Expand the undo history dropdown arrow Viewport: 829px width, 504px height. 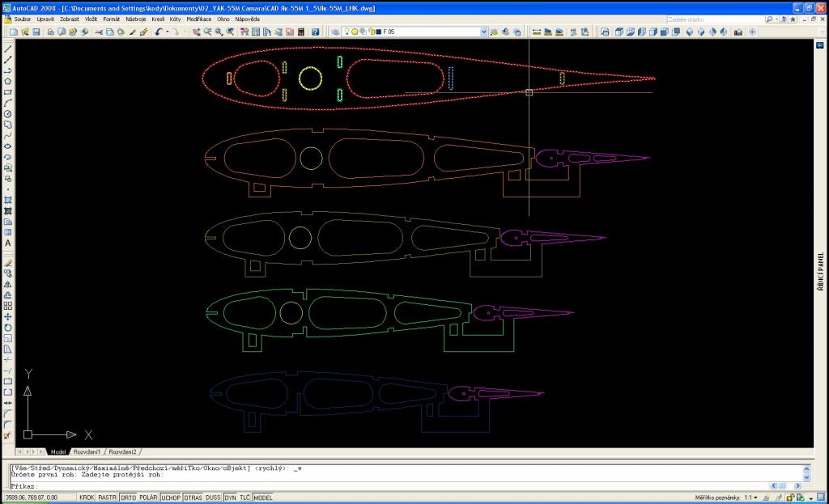pyautogui.click(x=166, y=32)
